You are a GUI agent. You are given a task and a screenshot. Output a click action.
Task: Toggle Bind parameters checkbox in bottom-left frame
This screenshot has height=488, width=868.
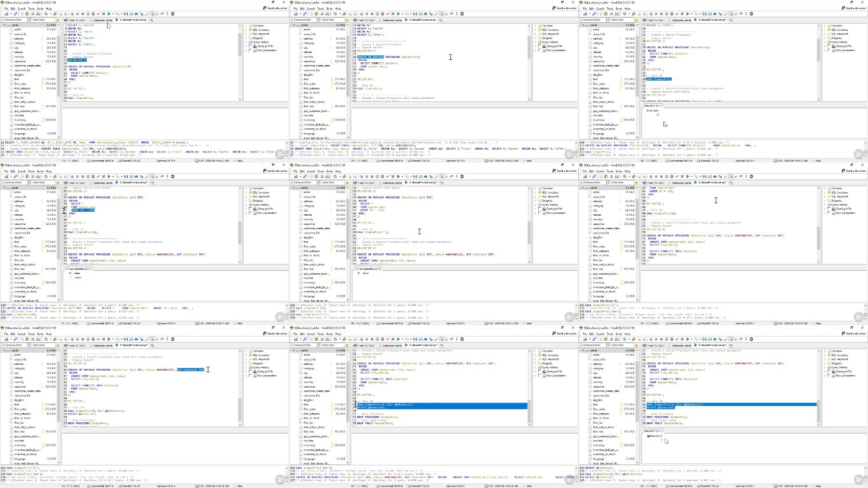pos(250,376)
